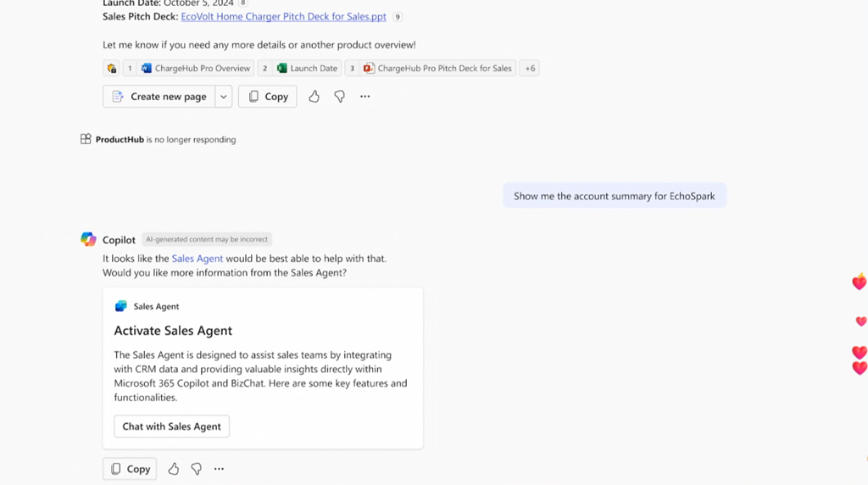
Task: Click citation number 2 chip
Action: 264,68
